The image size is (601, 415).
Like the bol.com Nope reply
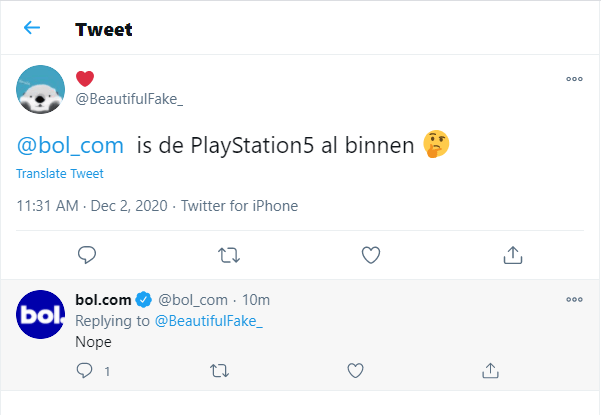355,371
